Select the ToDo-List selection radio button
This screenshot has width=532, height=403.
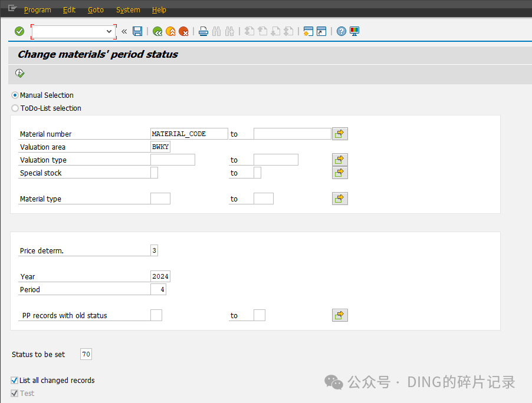click(x=15, y=108)
